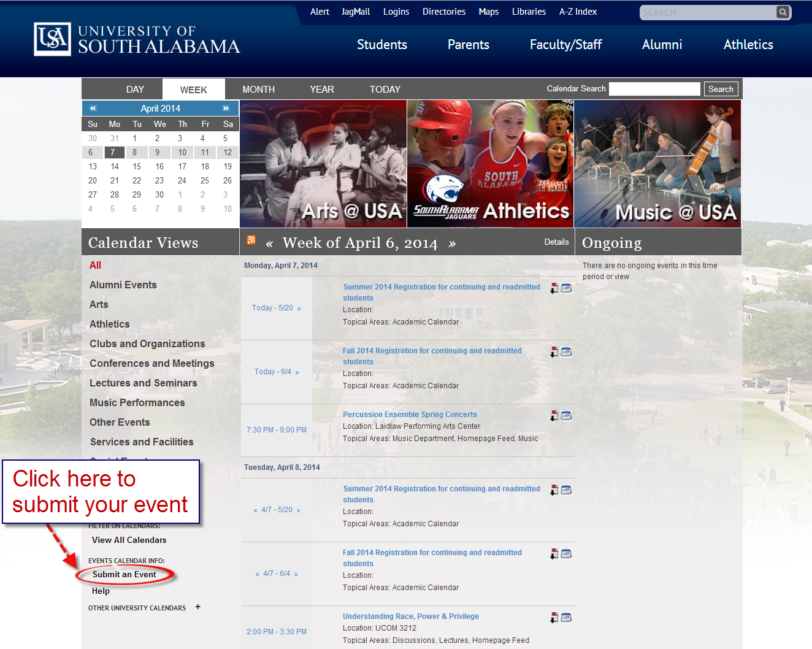Switch to the MONTH calendar tab
The image size is (812, 649).
pos(259,90)
